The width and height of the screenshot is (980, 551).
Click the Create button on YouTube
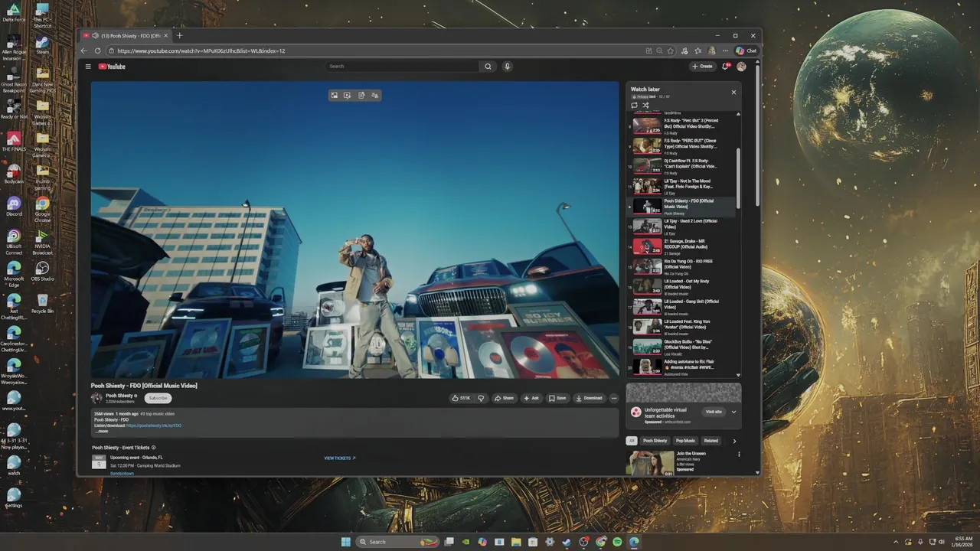point(702,67)
